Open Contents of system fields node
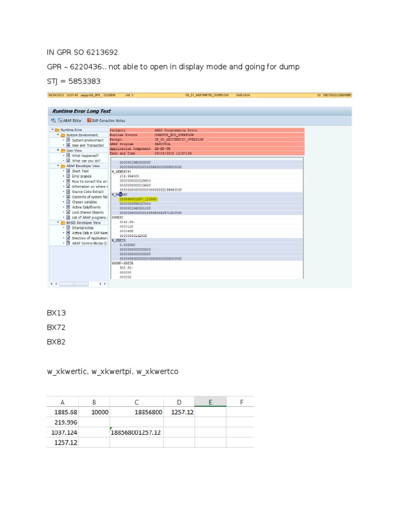The height and width of the screenshot is (532, 399). 89,197
